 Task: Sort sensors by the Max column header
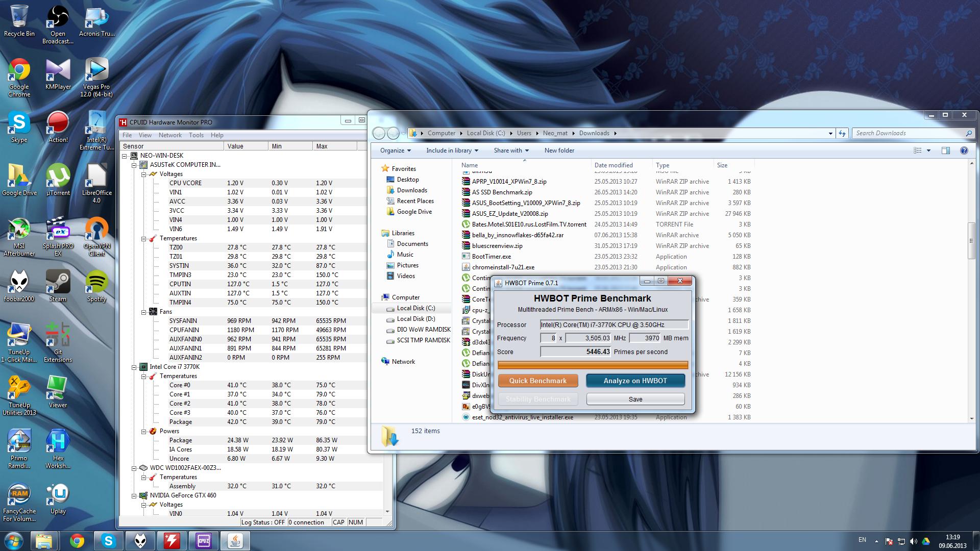click(x=334, y=146)
